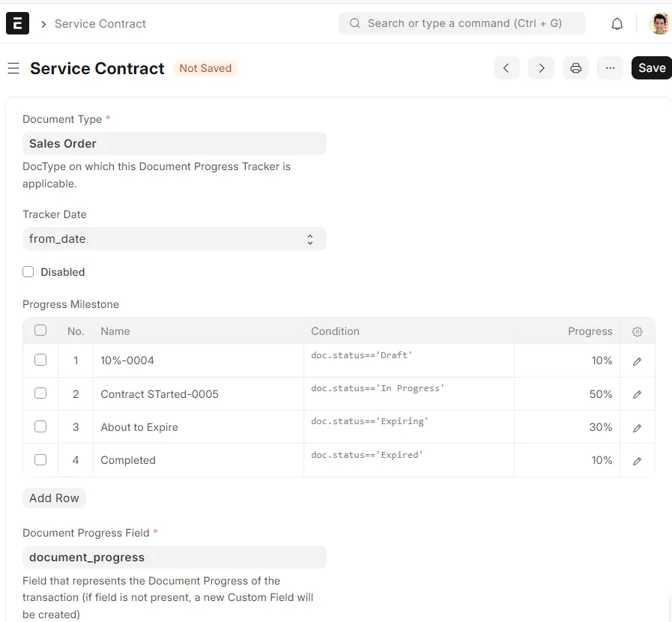Print the document using the printer icon
Viewport: 672px width, 622px height.
click(x=575, y=67)
